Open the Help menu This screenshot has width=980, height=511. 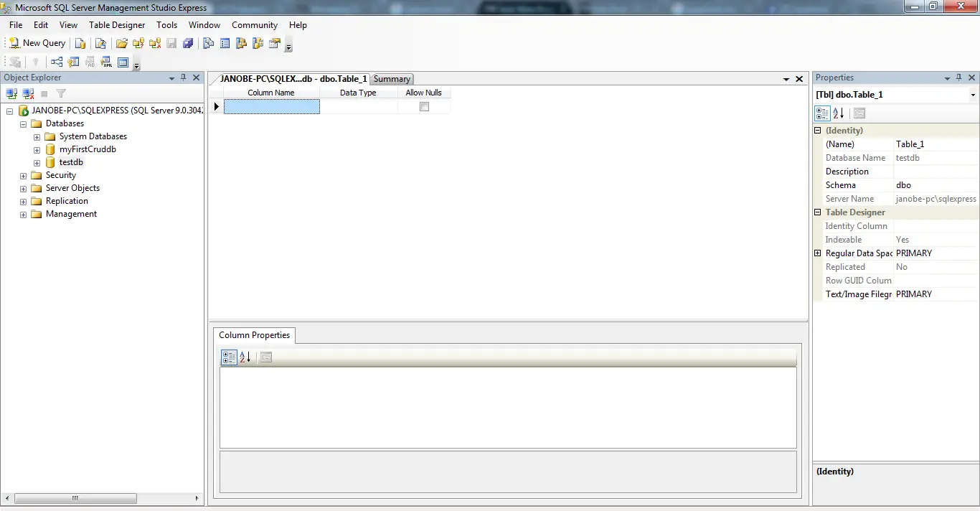click(298, 25)
